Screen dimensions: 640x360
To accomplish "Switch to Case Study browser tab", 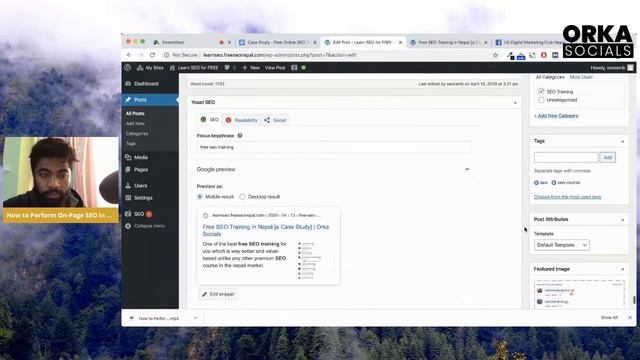I will [x=278, y=42].
